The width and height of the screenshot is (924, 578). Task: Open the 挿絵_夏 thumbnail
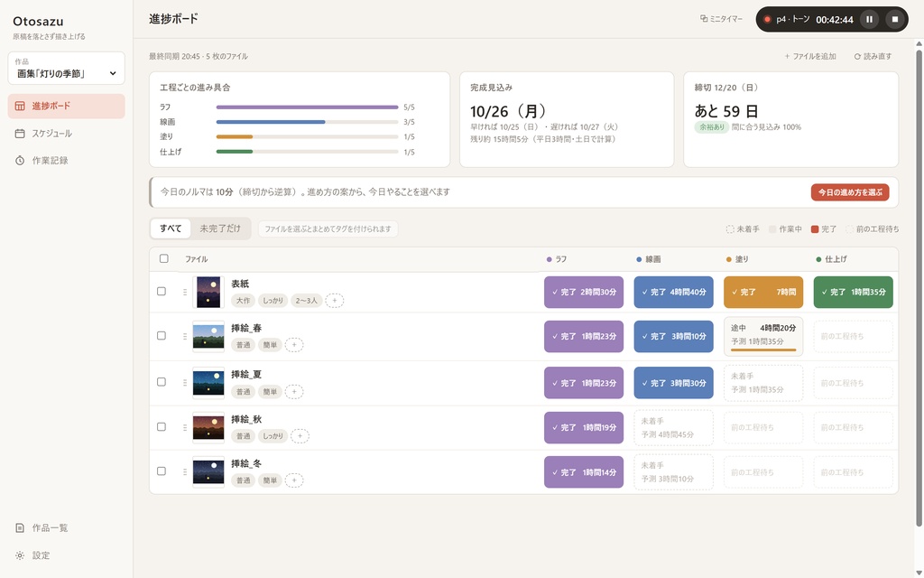pos(208,383)
